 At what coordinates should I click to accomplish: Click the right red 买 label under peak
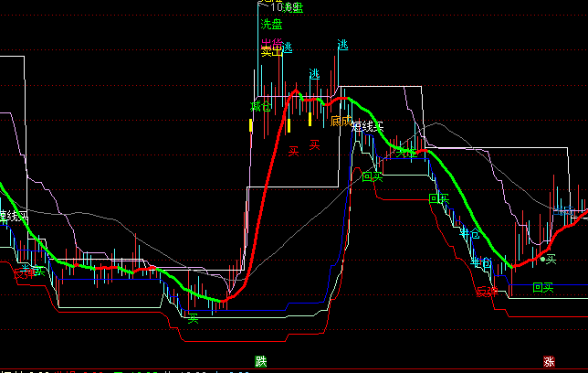[x=314, y=144]
